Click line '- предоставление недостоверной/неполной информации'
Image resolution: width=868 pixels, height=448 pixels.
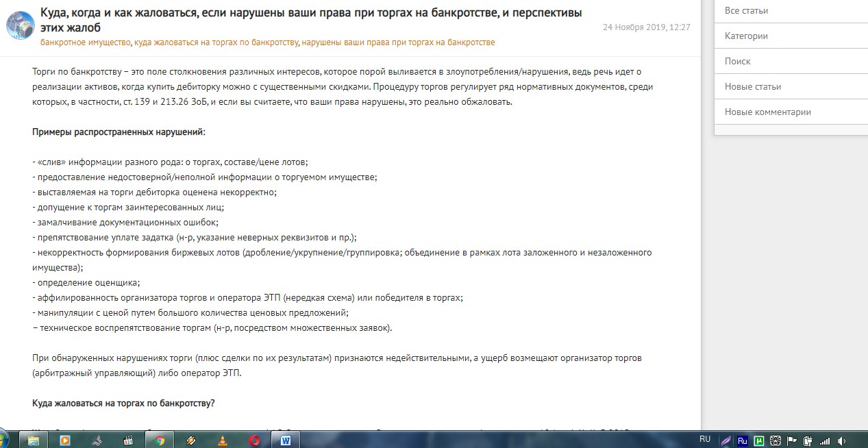pyautogui.click(x=204, y=177)
